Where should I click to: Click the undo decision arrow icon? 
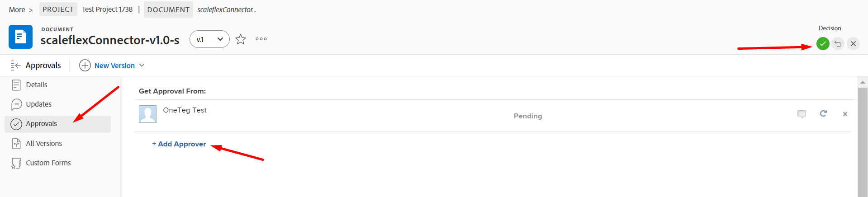click(x=838, y=44)
